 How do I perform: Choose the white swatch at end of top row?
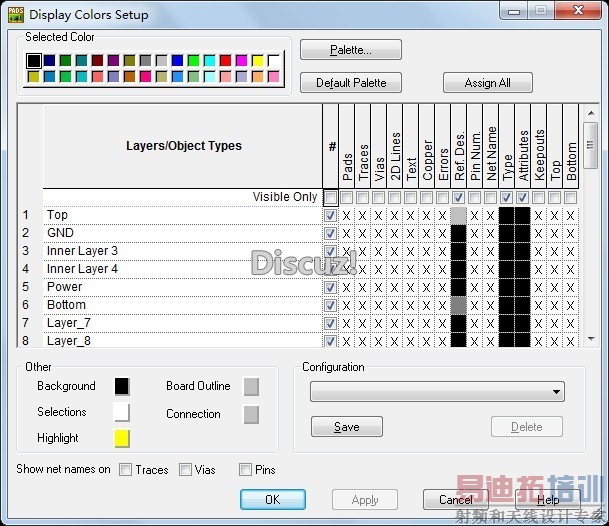click(x=273, y=61)
